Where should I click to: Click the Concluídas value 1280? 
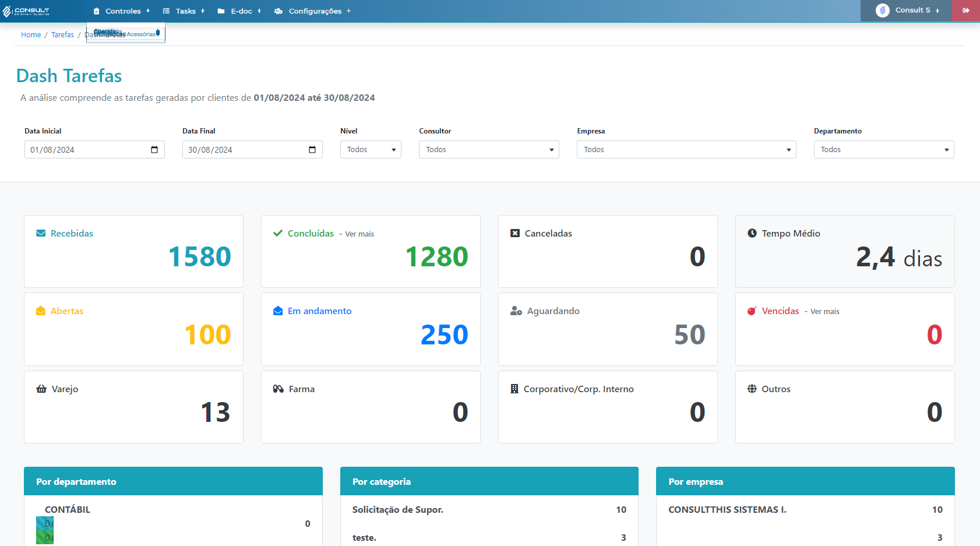(x=437, y=257)
